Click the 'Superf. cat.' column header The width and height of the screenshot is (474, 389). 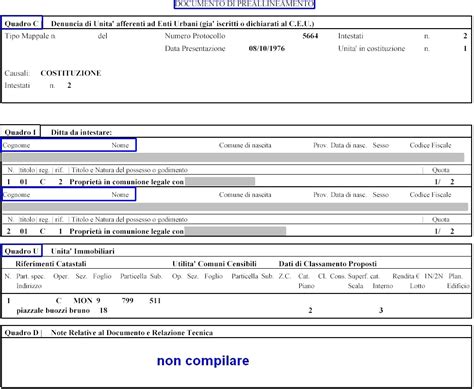tap(364, 276)
